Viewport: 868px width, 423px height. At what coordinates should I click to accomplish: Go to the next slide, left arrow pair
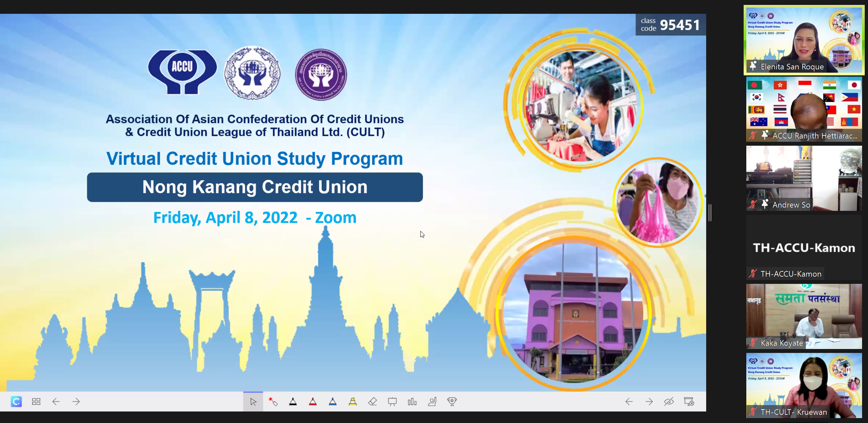[76, 401]
